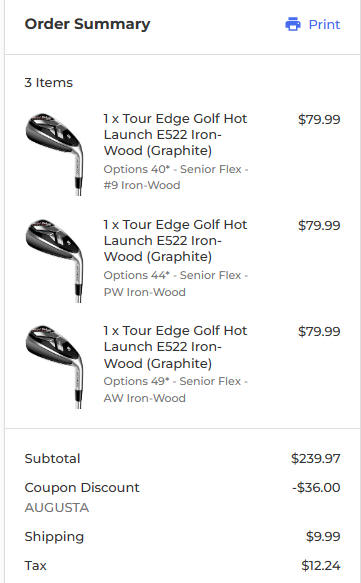Open the #9 Iron-Wood club thumbnail

(x=54, y=154)
